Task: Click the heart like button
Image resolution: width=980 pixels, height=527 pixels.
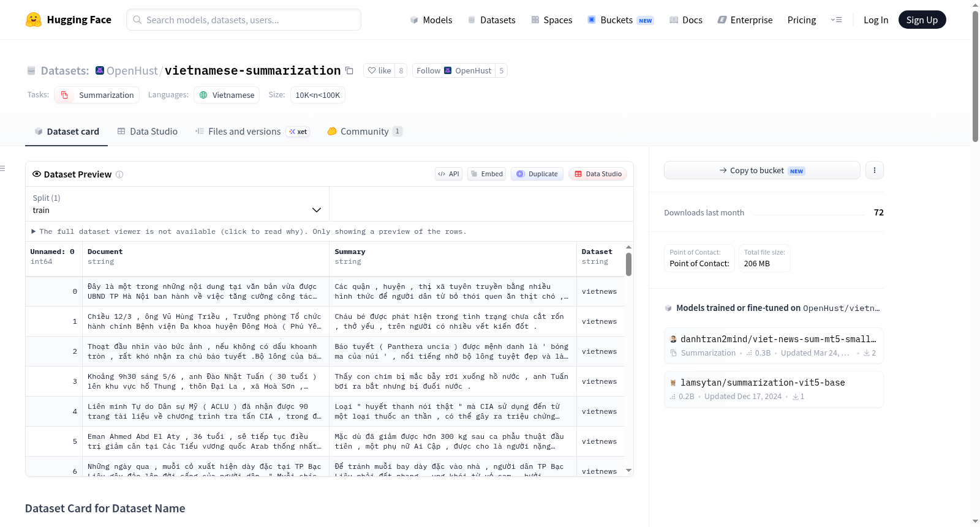Action: click(379, 70)
